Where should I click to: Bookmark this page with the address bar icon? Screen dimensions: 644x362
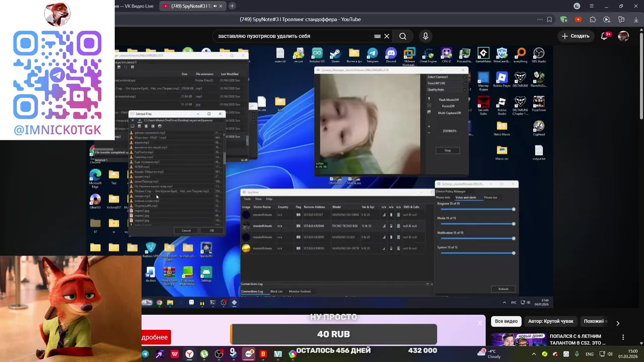[549, 20]
